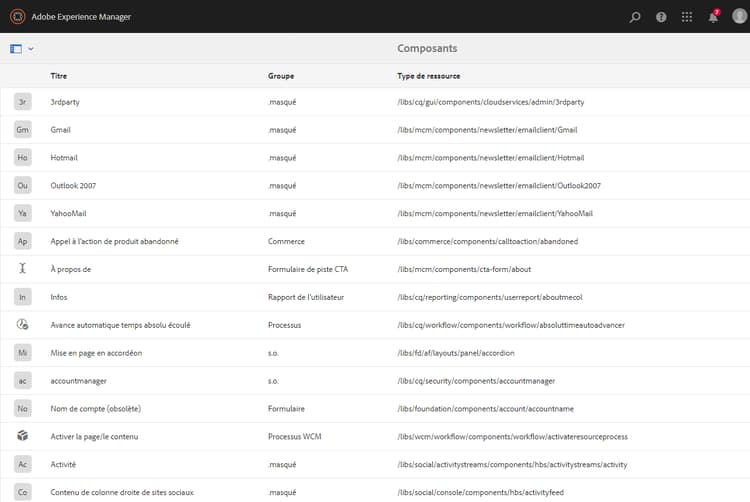This screenshot has width=750, height=502.
Task: Expand the rail selector dropdown chevron
Action: coord(31,48)
